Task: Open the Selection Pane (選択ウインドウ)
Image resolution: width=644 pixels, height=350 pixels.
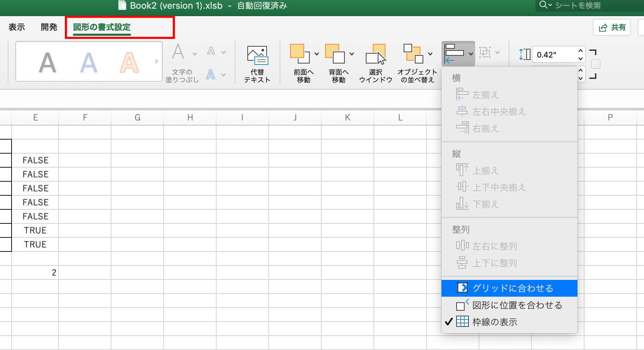Action: pyautogui.click(x=376, y=63)
